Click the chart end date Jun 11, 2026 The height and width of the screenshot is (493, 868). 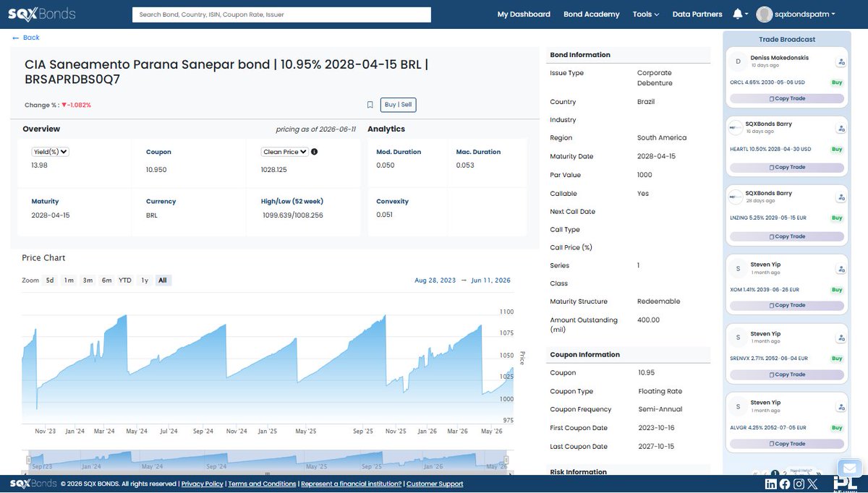click(490, 280)
